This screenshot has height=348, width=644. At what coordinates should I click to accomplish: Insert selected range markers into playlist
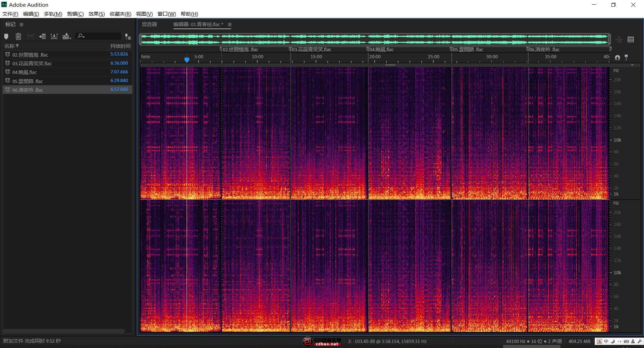click(x=42, y=37)
